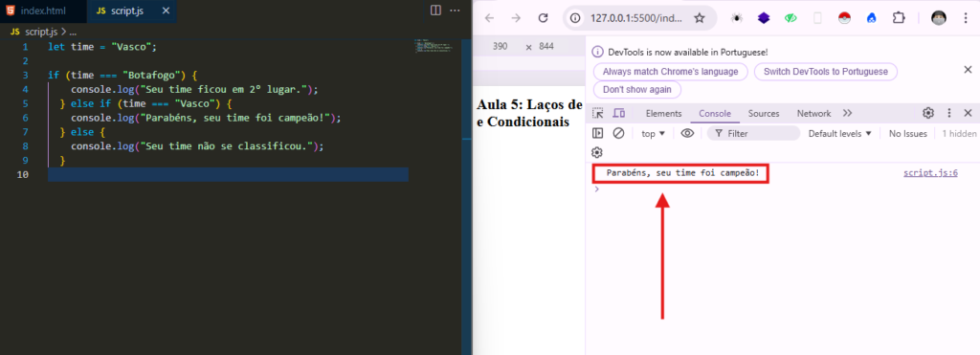Create live expression with the eye icon

[x=687, y=133]
